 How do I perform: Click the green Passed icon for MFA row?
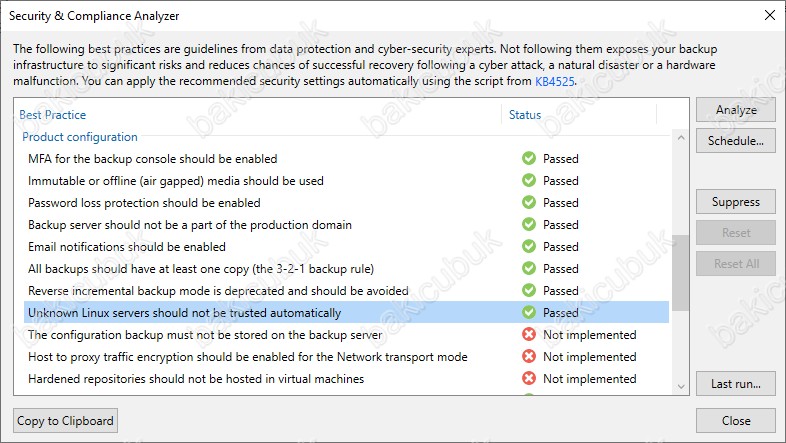pyautogui.click(x=529, y=158)
